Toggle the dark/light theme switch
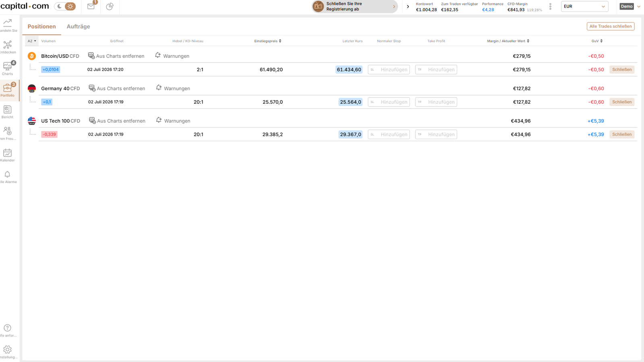The image size is (644, 362). click(x=65, y=6)
